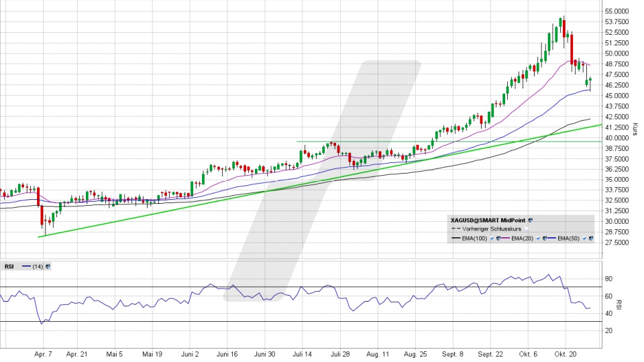This screenshot has height=362, width=644.
Task: Click the black EMA(100) line swatch
Action: pos(455,239)
